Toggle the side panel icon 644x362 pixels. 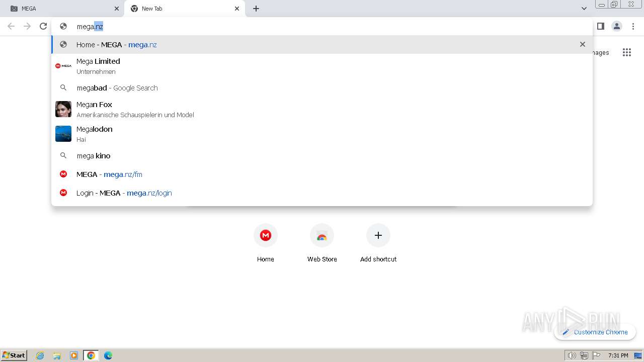600,26
